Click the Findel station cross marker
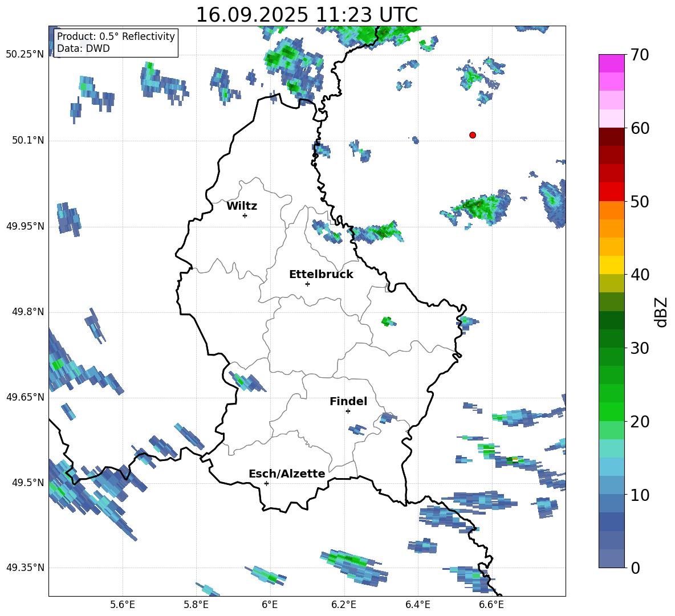Image resolution: width=675 pixels, height=616 pixels. (348, 411)
